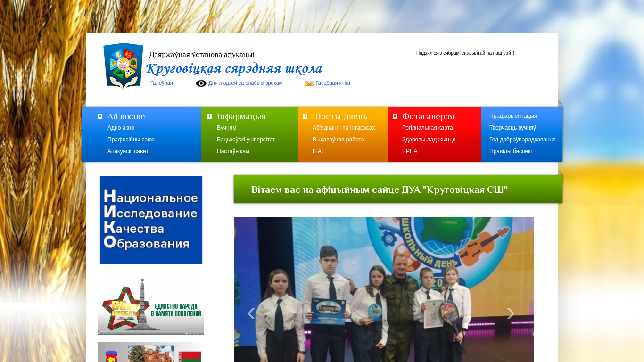Viewport: 644px width, 362px height.
Task: Click the square bullet next to Аб школе
Action: click(100, 116)
